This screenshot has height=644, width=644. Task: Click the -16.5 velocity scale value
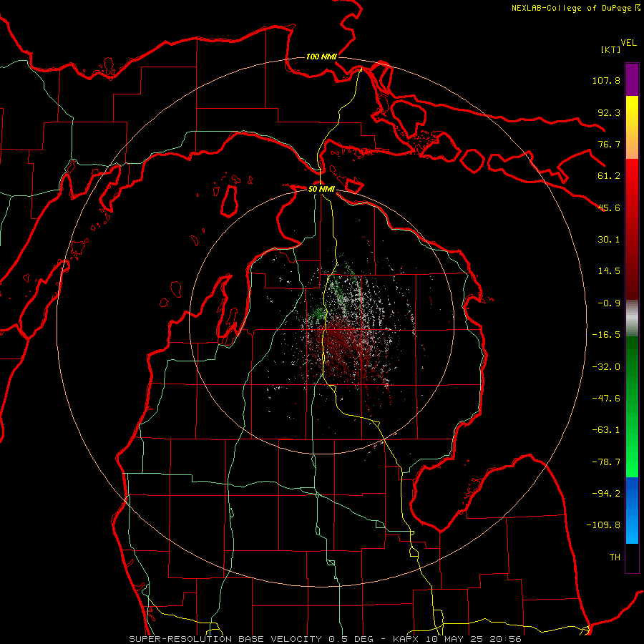[606, 335]
